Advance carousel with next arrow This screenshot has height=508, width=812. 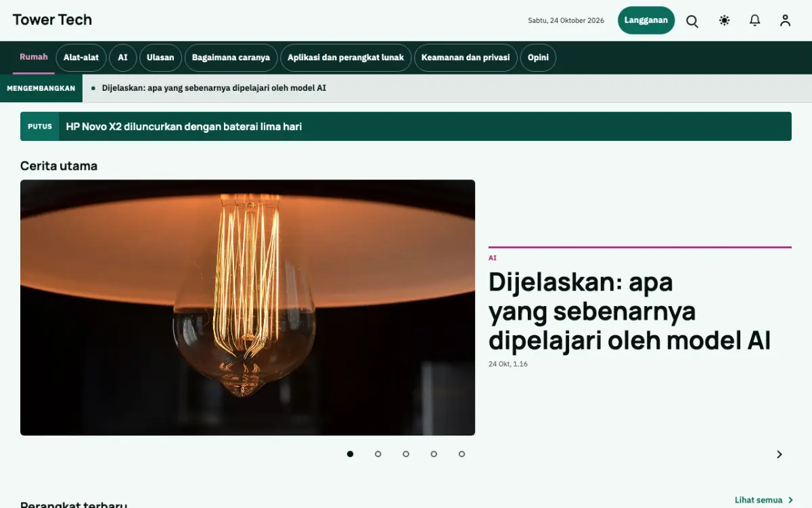(780, 454)
